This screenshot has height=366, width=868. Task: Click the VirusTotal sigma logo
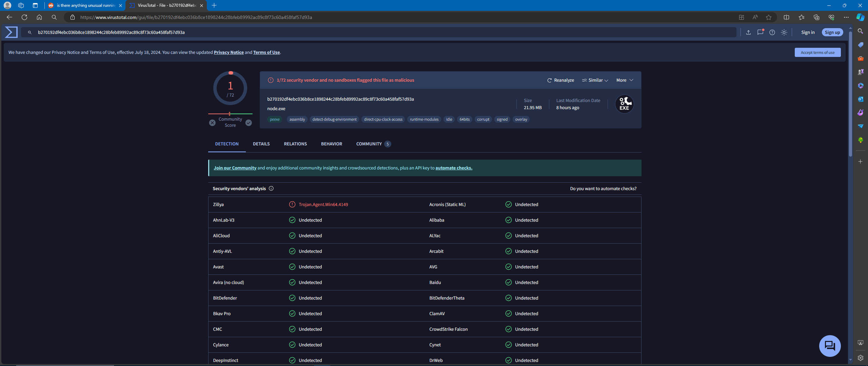coord(11,32)
